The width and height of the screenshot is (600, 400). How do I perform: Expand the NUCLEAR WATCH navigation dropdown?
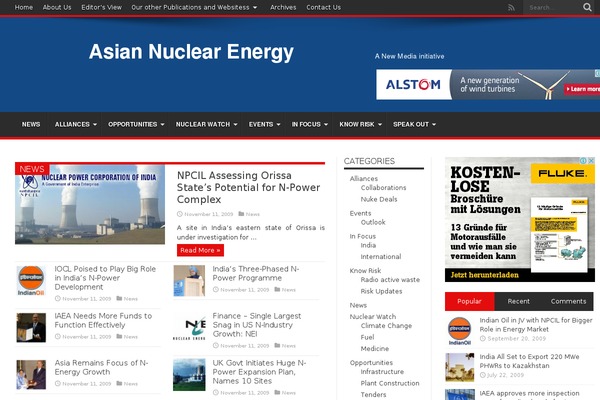click(x=207, y=124)
